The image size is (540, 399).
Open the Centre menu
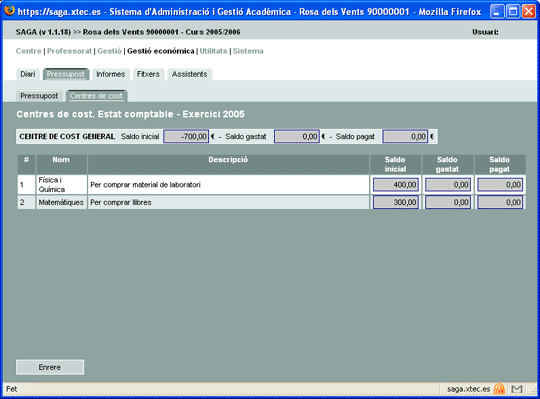tap(29, 51)
